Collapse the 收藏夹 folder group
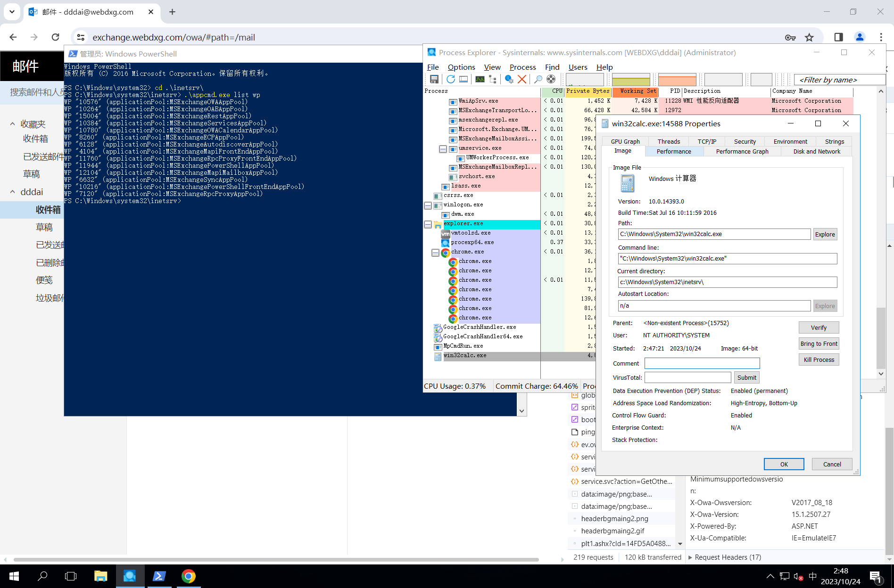 pos(12,124)
